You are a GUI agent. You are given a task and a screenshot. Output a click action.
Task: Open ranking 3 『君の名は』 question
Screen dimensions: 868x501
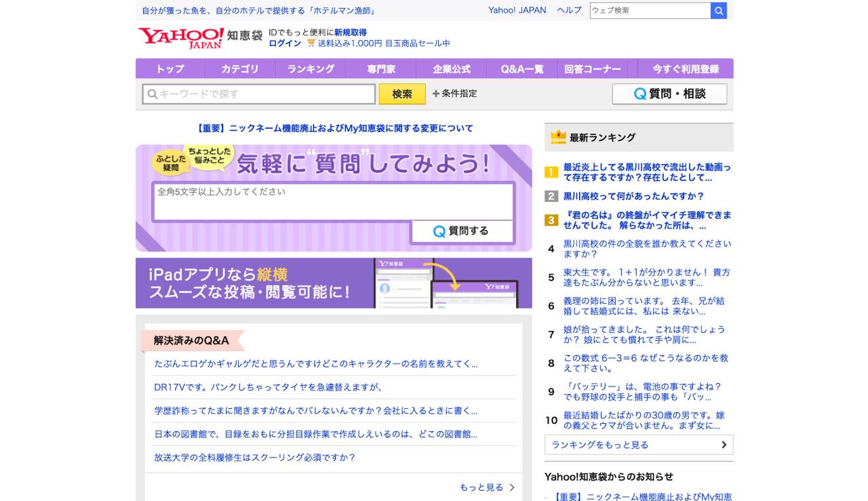point(647,220)
